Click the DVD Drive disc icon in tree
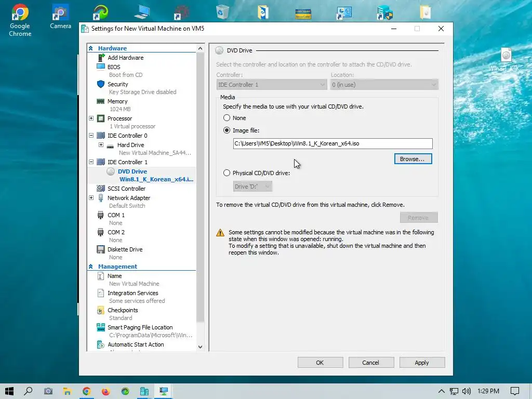The image size is (532, 399). point(111,171)
